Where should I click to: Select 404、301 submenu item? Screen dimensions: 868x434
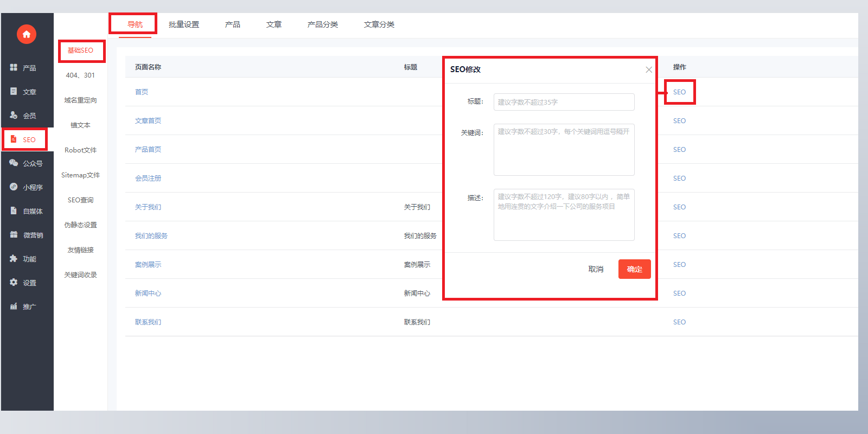80,75
